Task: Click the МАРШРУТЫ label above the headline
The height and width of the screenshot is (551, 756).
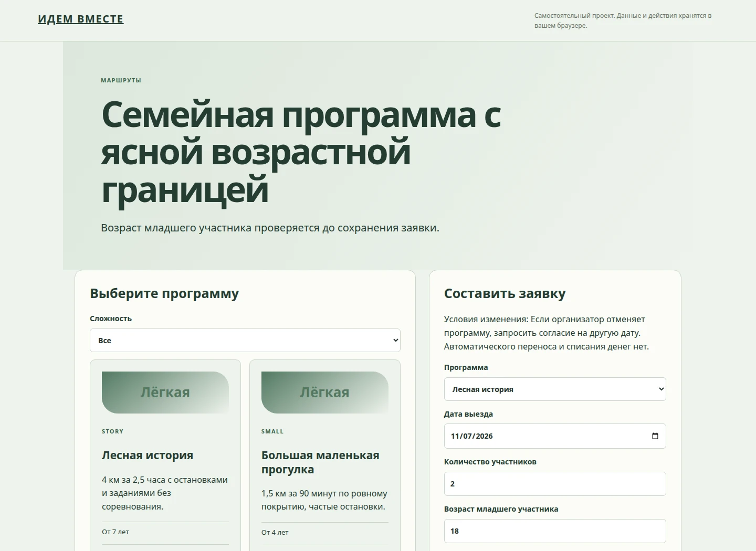Action: (x=121, y=80)
